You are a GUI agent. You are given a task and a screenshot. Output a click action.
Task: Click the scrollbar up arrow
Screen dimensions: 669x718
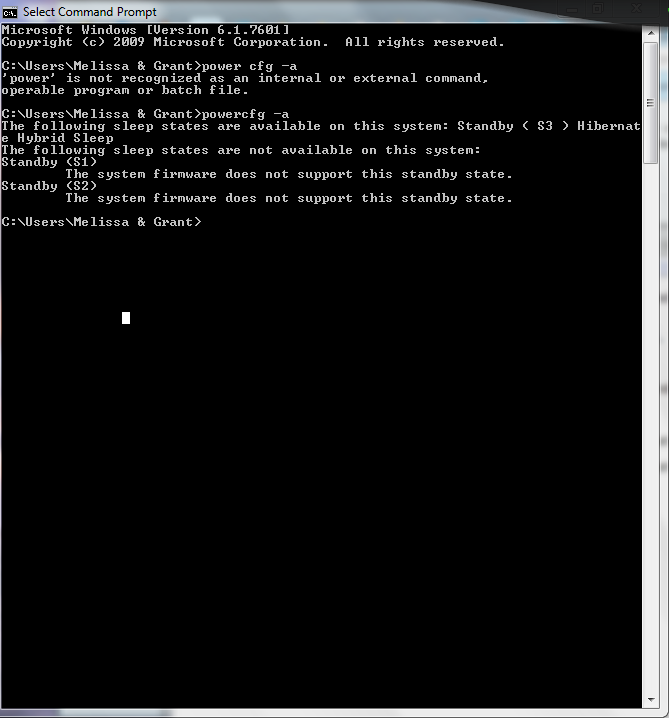pos(651,33)
